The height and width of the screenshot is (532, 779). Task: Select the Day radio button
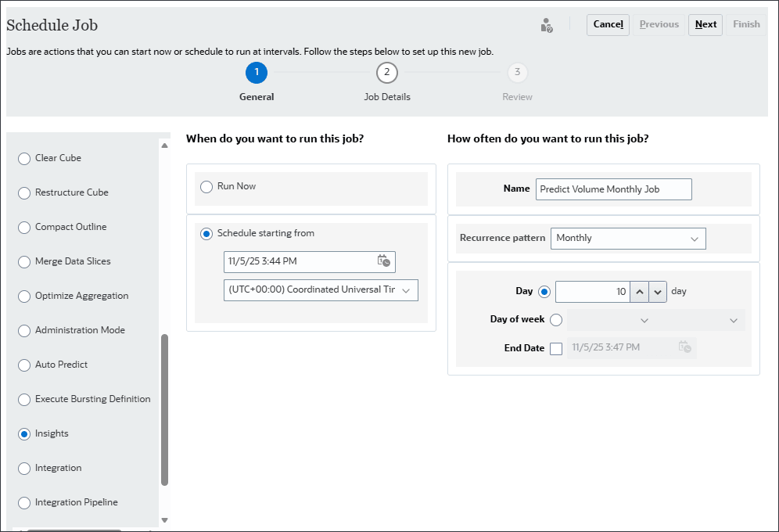(544, 292)
